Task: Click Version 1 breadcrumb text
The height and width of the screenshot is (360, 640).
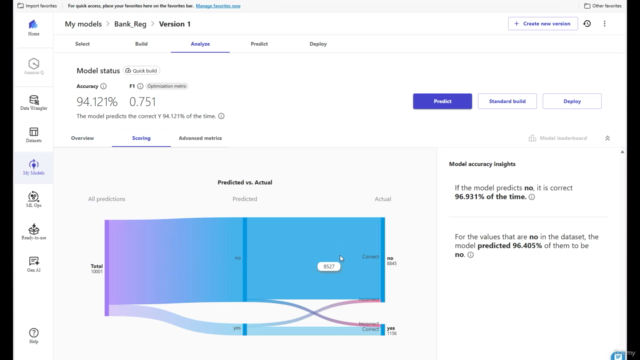Action: click(175, 24)
